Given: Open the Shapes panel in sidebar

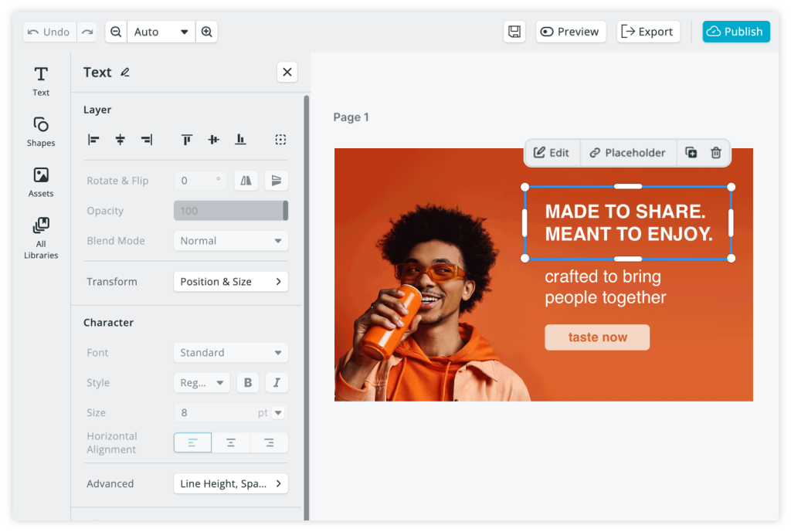Looking at the screenshot, I should pyautogui.click(x=41, y=131).
